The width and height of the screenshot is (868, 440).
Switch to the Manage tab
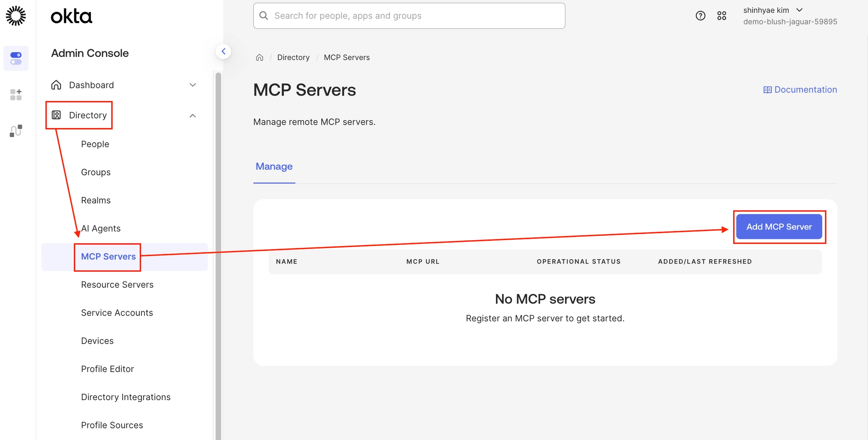[x=274, y=166]
